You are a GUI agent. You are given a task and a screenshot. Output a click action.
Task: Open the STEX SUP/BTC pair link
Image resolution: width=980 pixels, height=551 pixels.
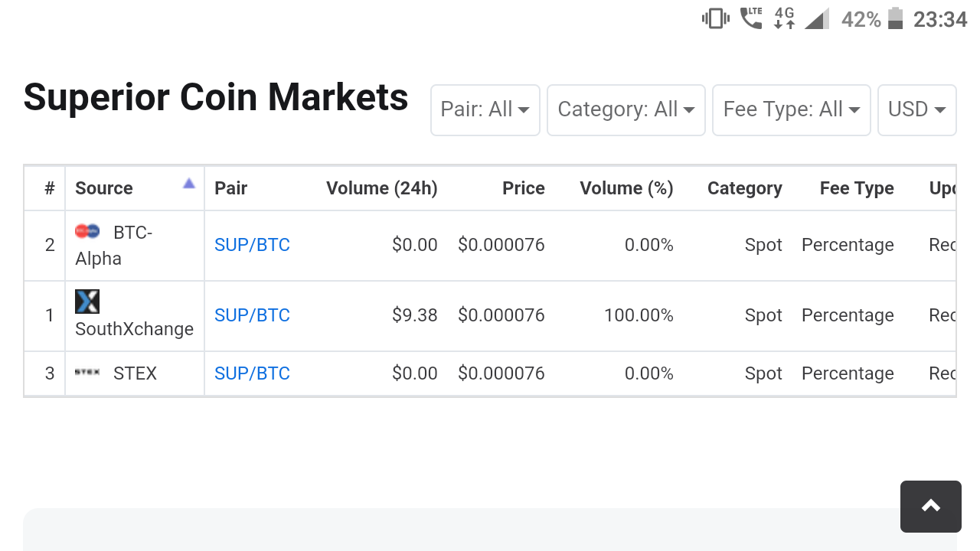252,373
